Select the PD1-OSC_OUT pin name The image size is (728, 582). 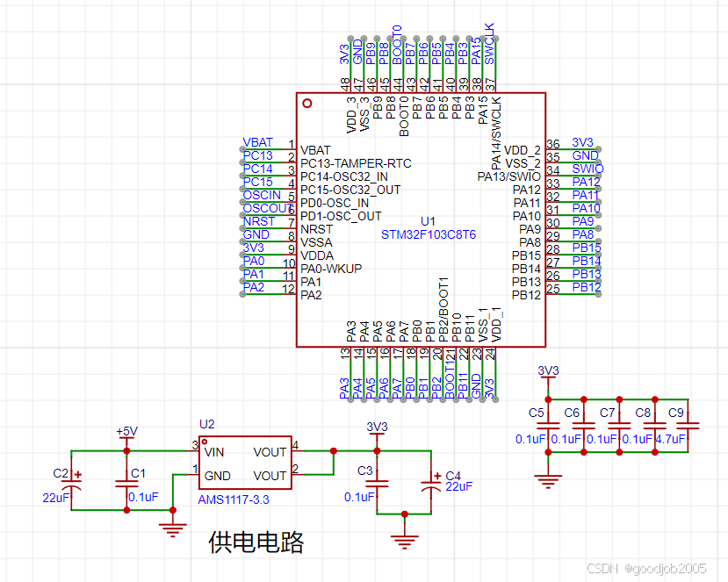341,216
